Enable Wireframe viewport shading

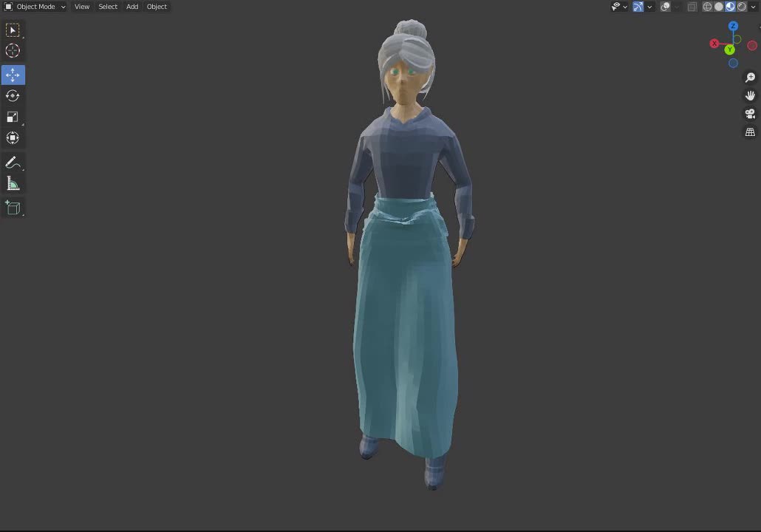coord(707,7)
